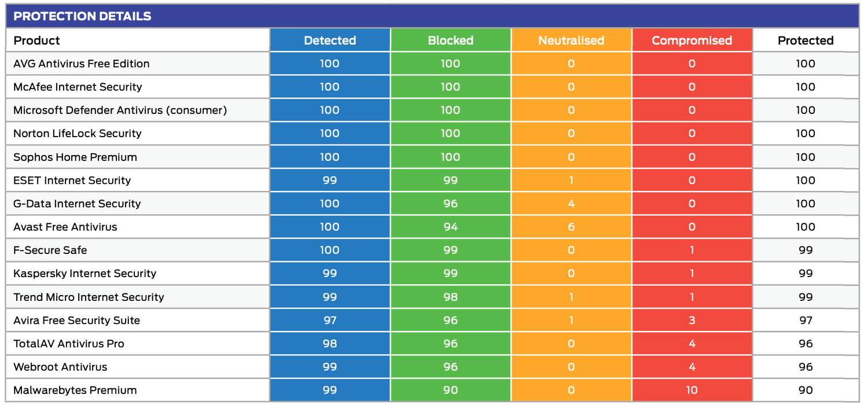This screenshot has width=868, height=405.
Task: Select the Neutralised column header
Action: click(571, 41)
